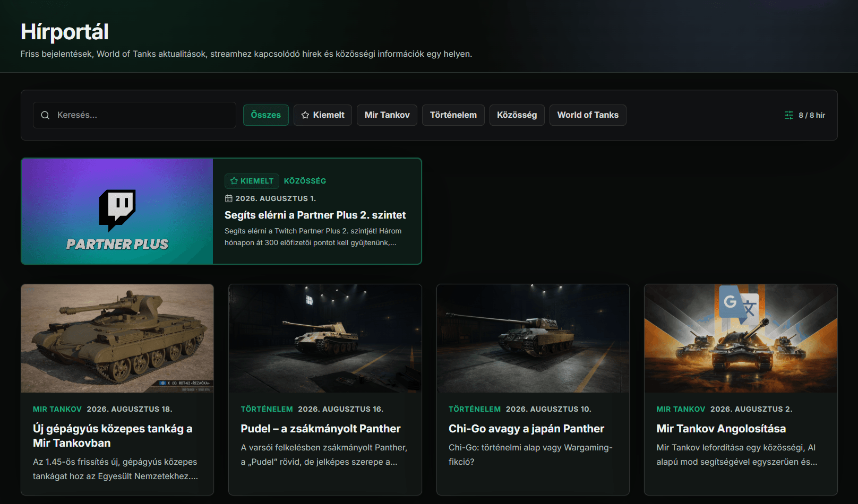This screenshot has width=858, height=504.
Task: Open Mir Tankov Angolosítása article title
Action: (x=721, y=429)
